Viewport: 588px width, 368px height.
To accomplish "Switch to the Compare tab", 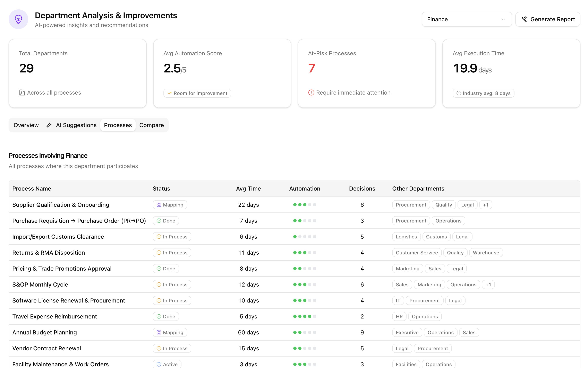I will (x=151, y=125).
